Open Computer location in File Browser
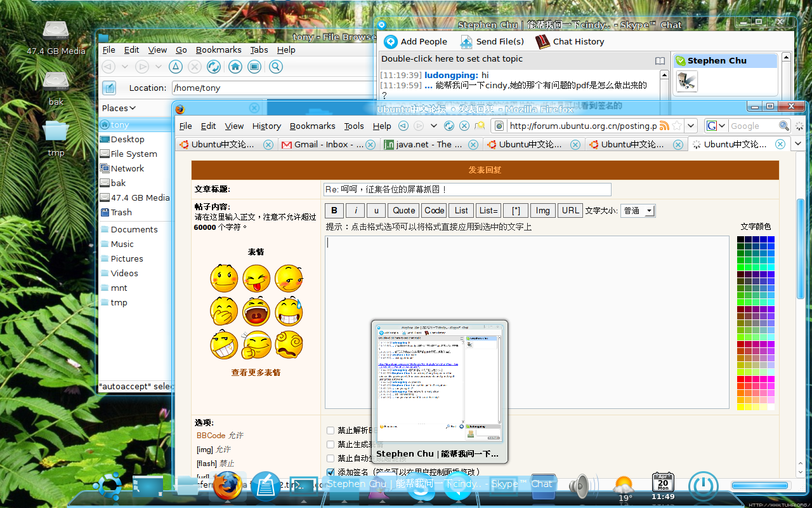812x508 pixels. tap(254, 66)
